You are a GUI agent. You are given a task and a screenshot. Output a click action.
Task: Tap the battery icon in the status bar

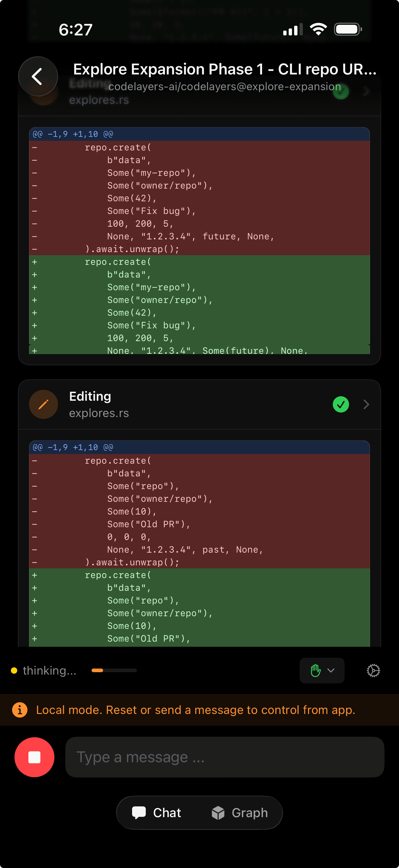pos(348,29)
